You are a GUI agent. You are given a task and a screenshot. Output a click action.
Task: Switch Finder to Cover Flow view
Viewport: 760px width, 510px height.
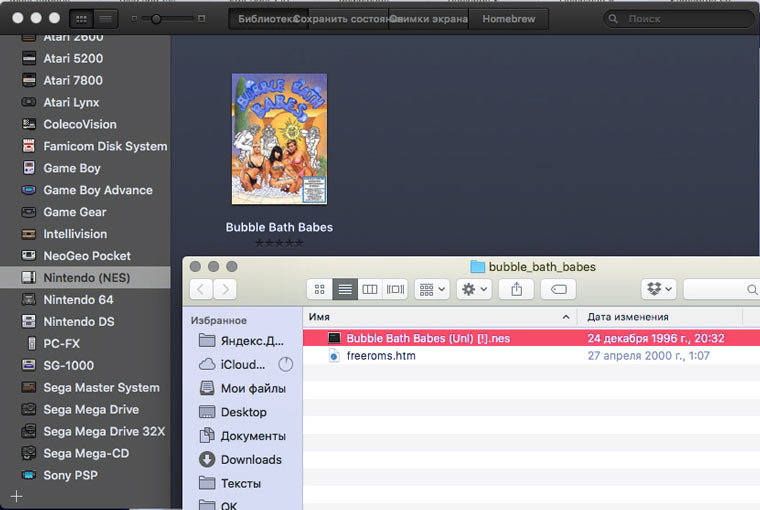[x=395, y=289]
